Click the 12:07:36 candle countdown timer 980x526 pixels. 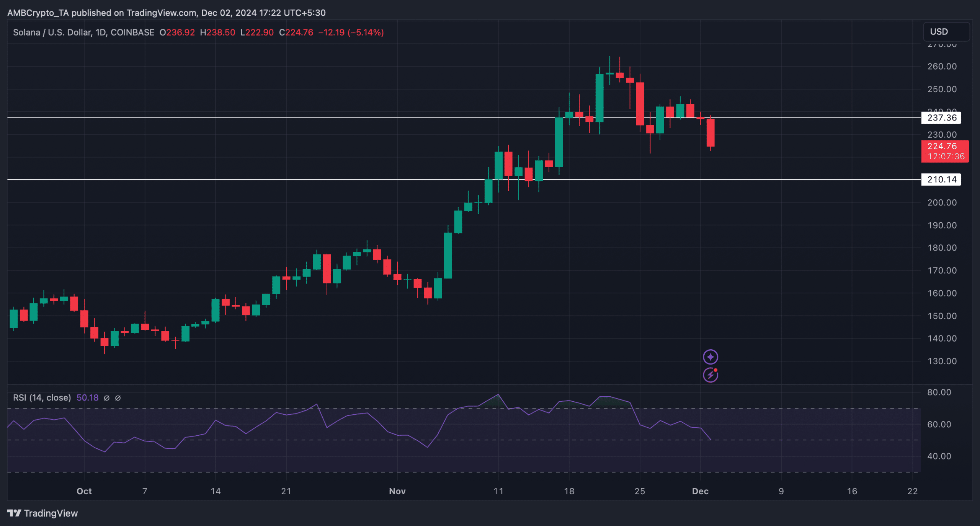coord(946,156)
